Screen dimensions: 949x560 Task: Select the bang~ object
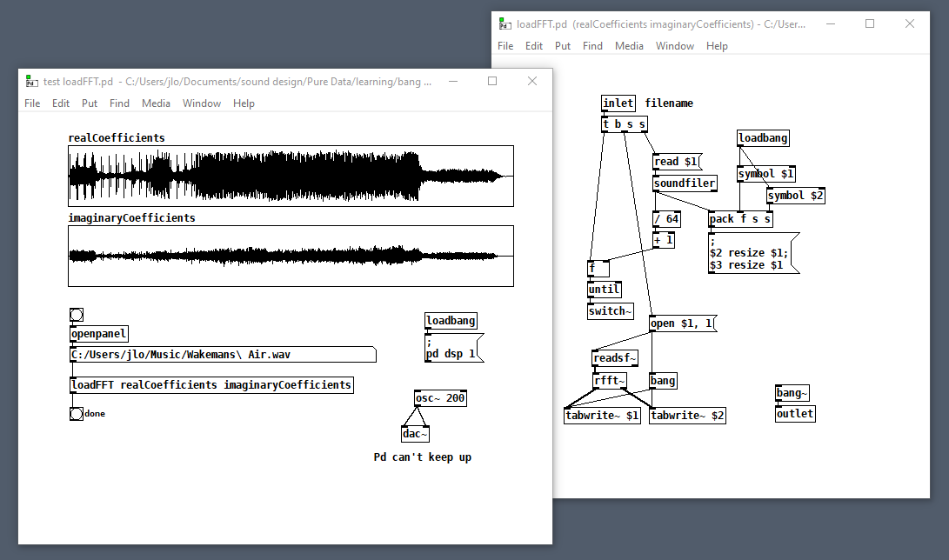792,393
